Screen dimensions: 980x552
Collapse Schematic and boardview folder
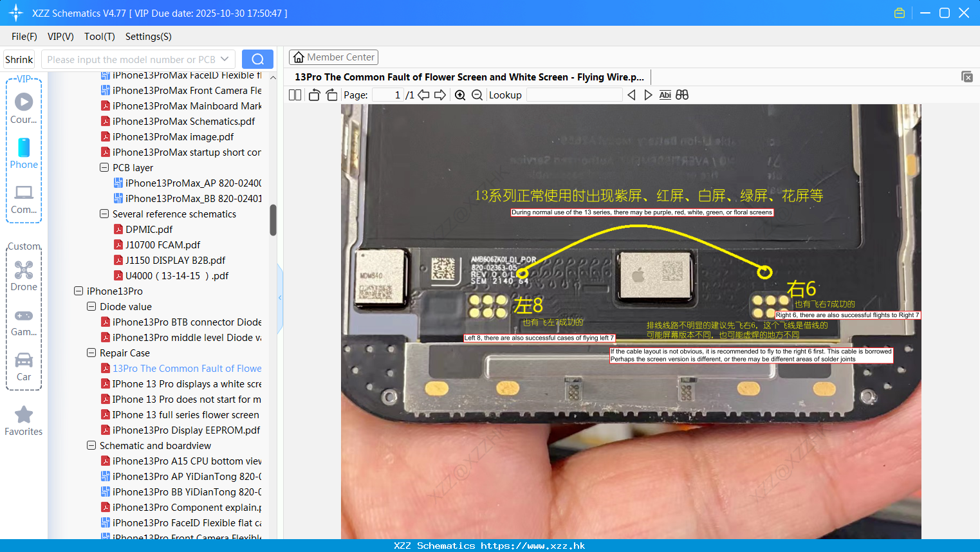point(91,445)
